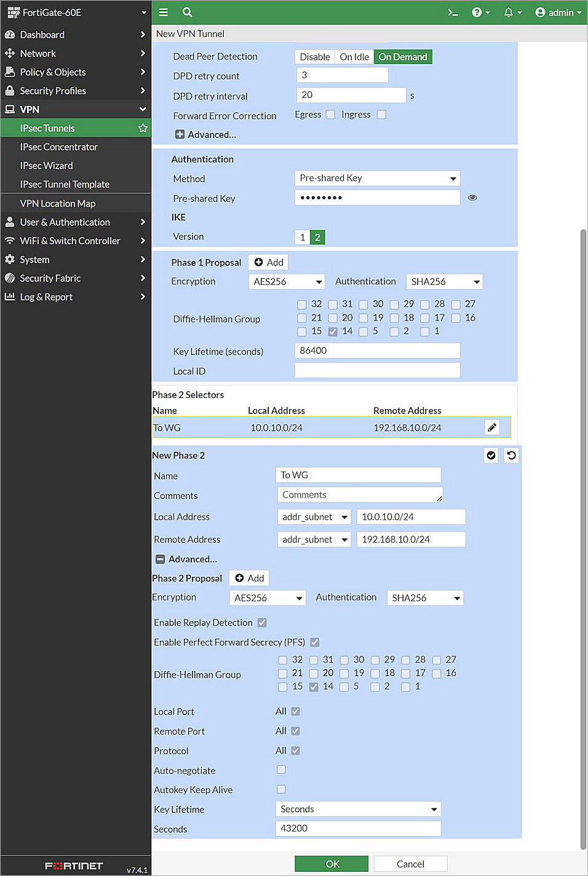The image size is (588, 876).
Task: Show the pre-shared key with eye icon
Action: pos(472,198)
